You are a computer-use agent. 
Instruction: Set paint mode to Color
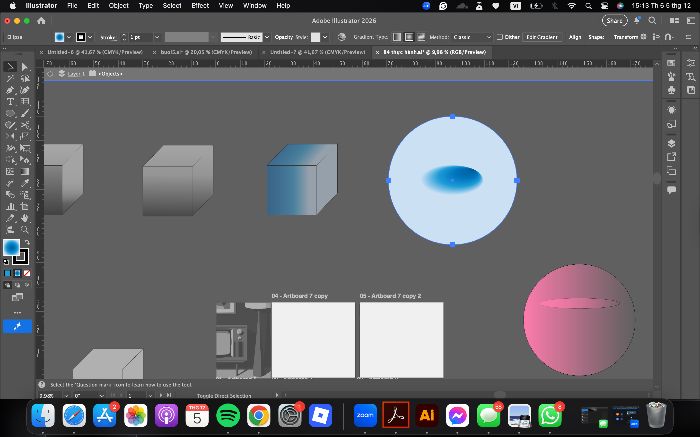[x=8, y=273]
